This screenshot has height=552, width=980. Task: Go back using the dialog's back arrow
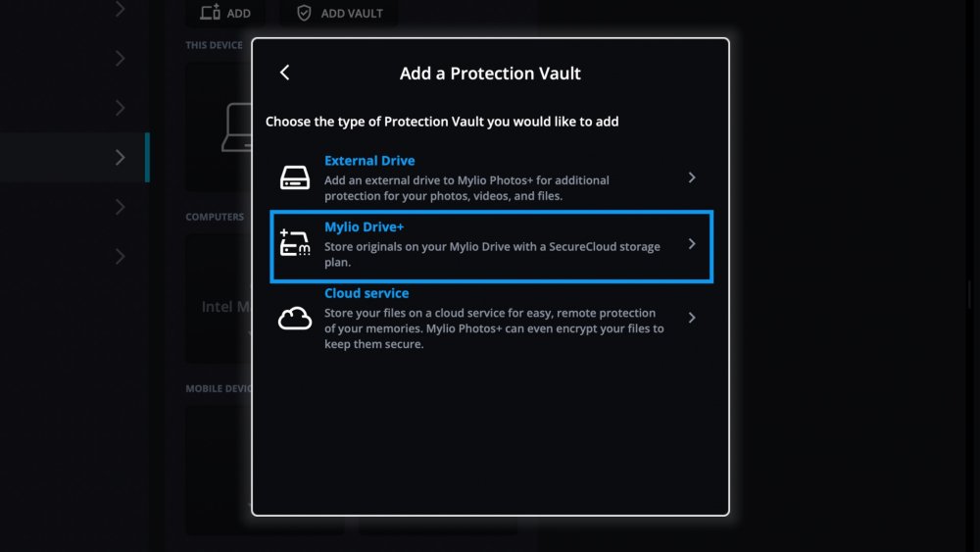tap(285, 73)
